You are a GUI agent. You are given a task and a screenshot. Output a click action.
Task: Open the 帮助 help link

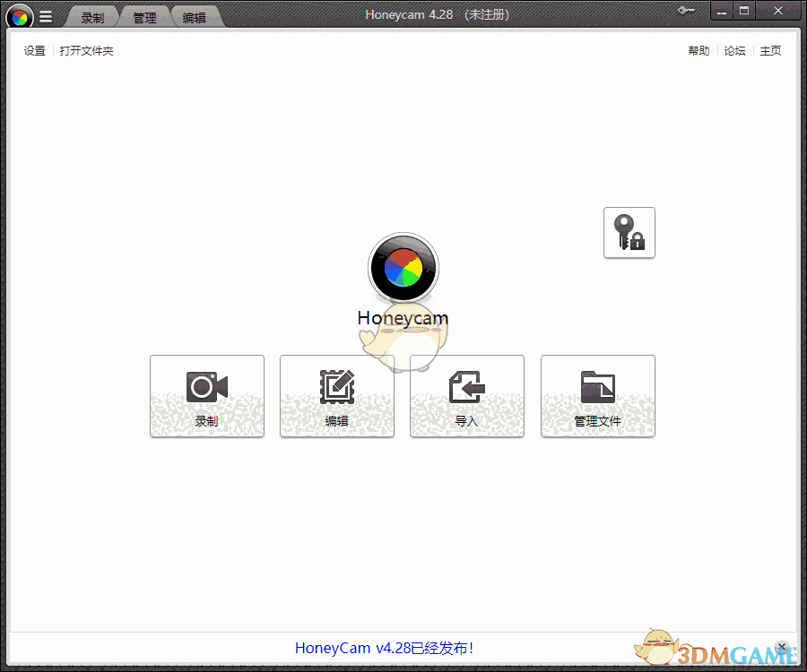coord(699,51)
